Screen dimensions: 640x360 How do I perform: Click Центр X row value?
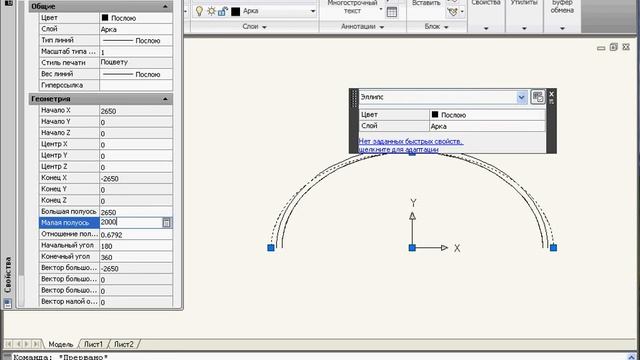[136, 144]
